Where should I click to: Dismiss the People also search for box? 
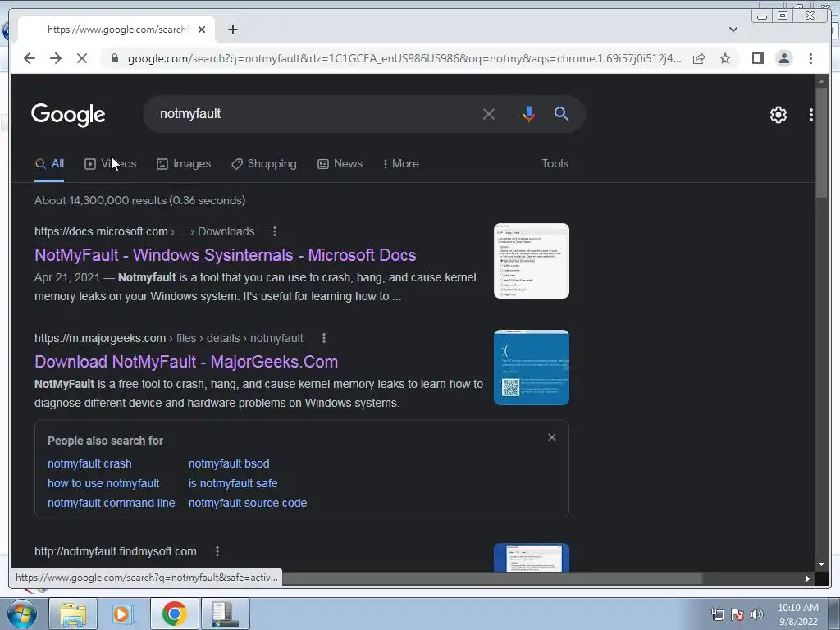[x=552, y=438]
